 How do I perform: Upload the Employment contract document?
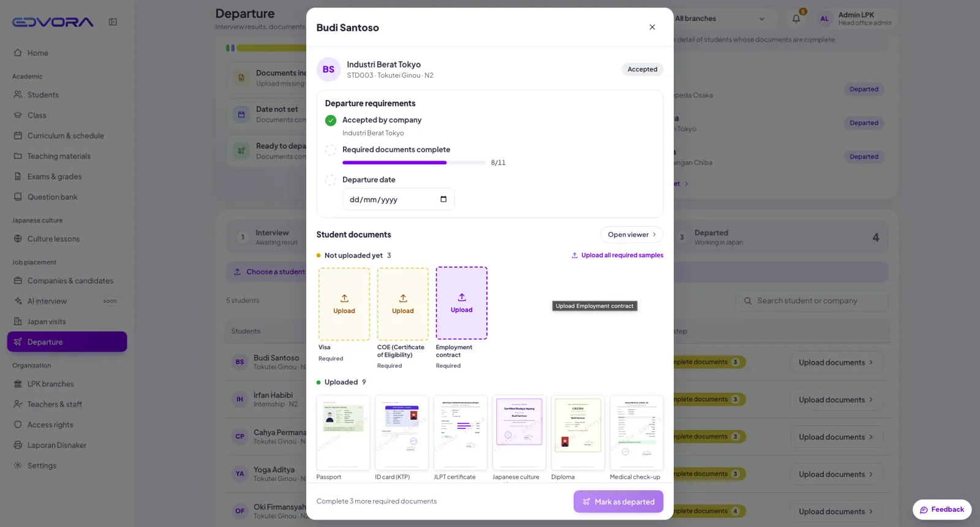[x=462, y=303]
